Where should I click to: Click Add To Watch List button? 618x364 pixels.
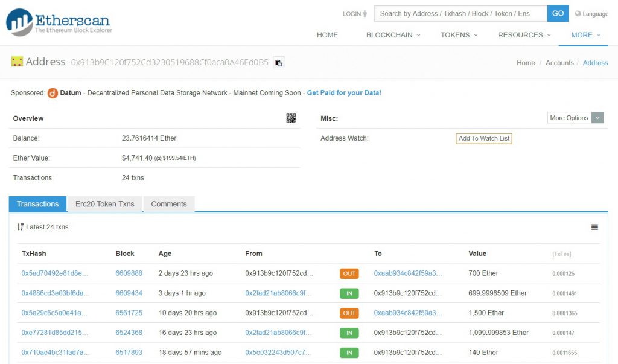[x=484, y=138]
